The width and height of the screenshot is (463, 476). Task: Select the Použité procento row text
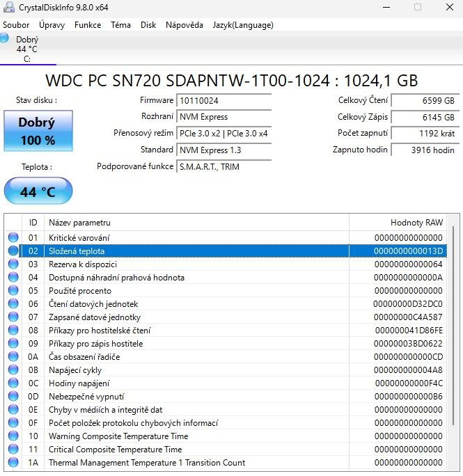[x=80, y=290]
